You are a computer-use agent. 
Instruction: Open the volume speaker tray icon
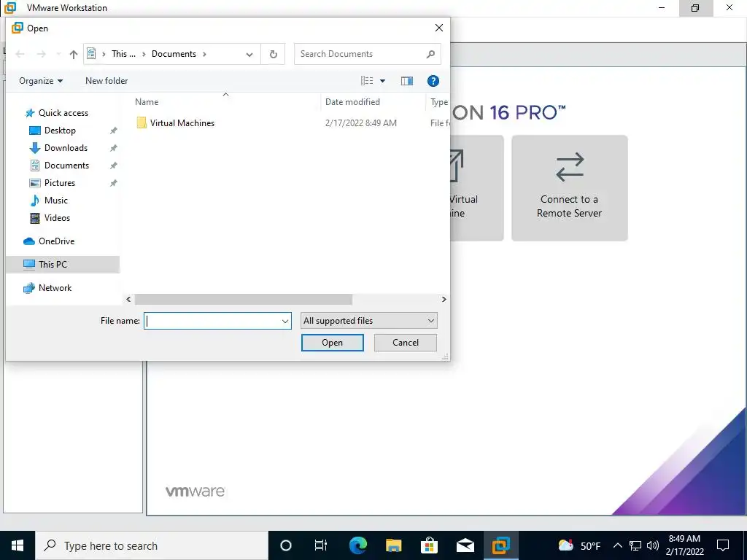coord(653,545)
